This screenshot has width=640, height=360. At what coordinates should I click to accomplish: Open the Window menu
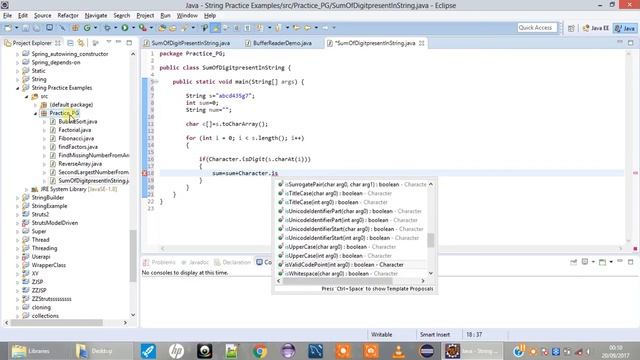tap(187, 16)
